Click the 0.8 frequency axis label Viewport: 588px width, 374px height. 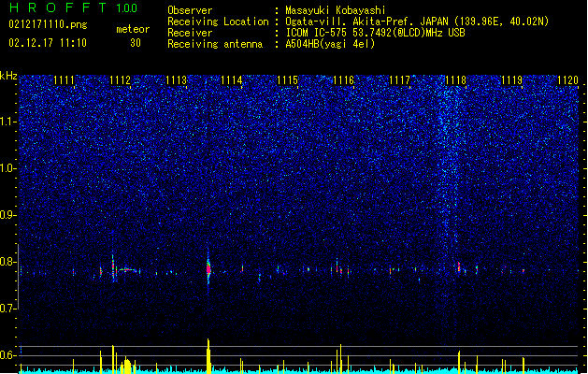[8, 262]
